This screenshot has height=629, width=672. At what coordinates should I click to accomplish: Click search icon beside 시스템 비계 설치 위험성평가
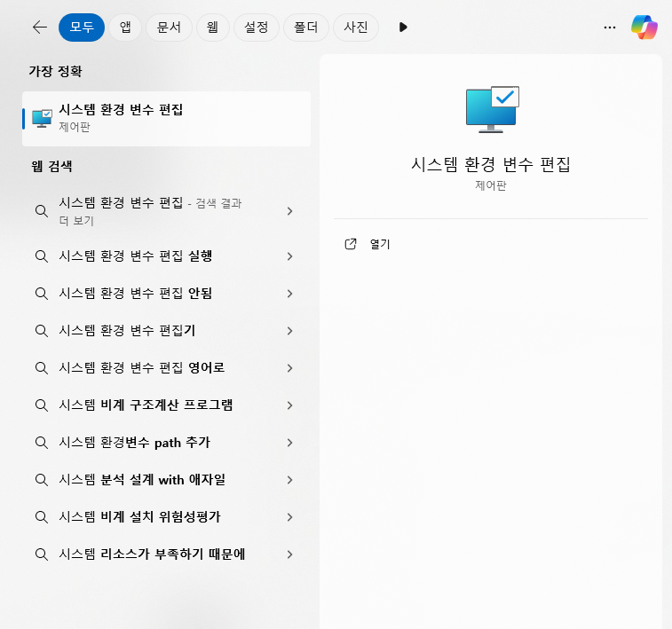click(42, 517)
